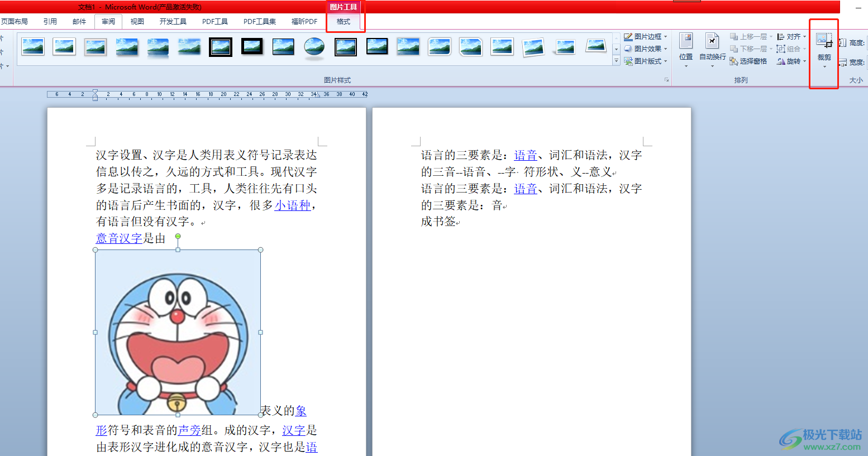Apply the last relaxed perspective picture style

tap(596, 46)
